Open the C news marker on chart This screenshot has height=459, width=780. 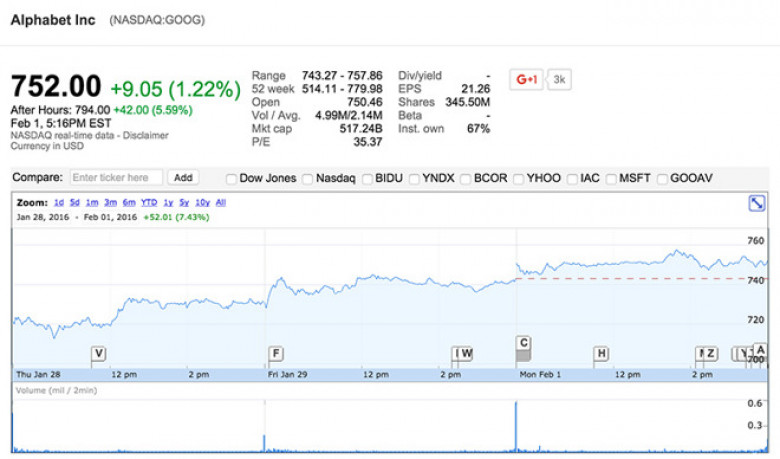click(x=523, y=343)
